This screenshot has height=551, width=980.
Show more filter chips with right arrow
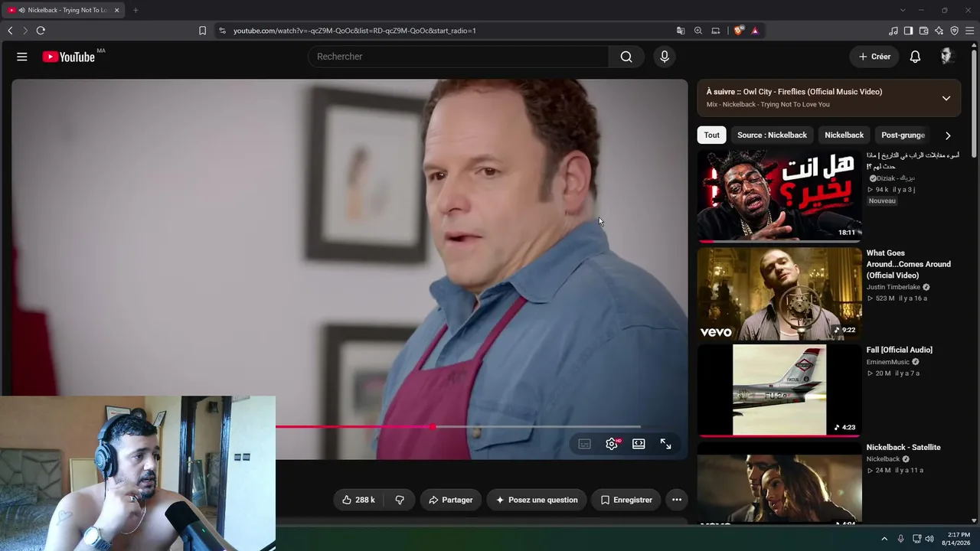pyautogui.click(x=948, y=135)
